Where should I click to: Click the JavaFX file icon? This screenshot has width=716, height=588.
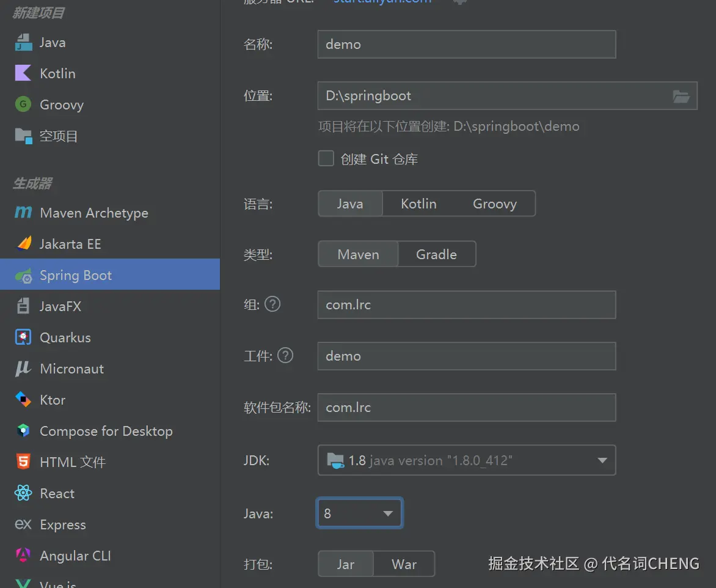point(23,306)
